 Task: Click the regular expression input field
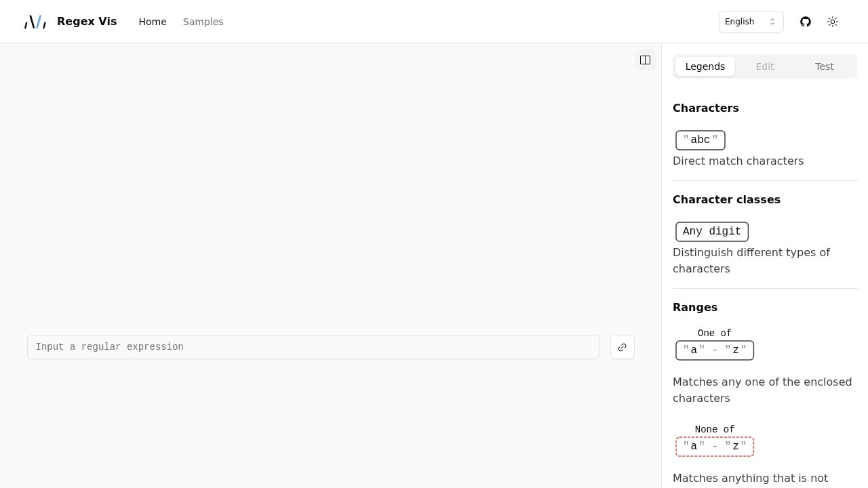(313, 347)
